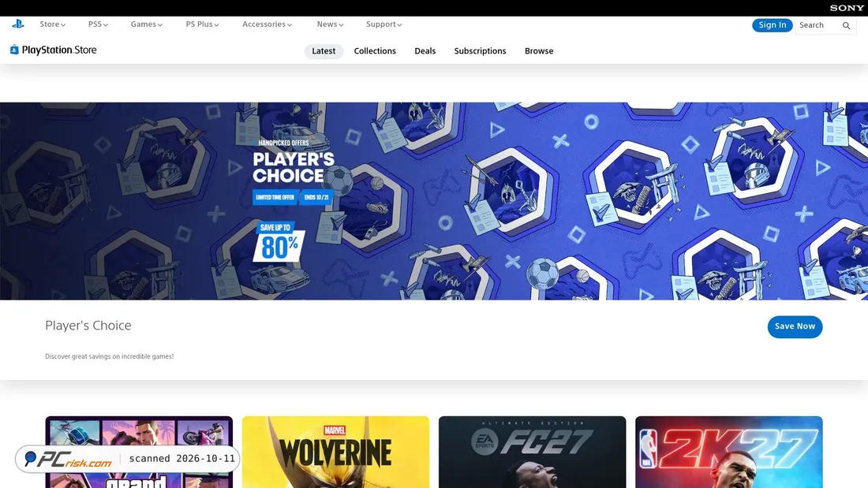Click the Player's Choice heading text
Image resolution: width=868 pixels, height=488 pixels.
coord(88,326)
